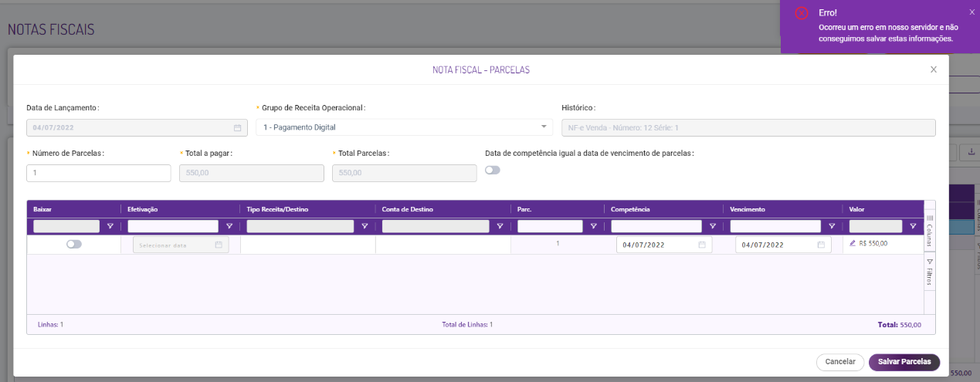980x382 pixels.
Task: Open the Filtros side panel tab
Action: (930, 272)
